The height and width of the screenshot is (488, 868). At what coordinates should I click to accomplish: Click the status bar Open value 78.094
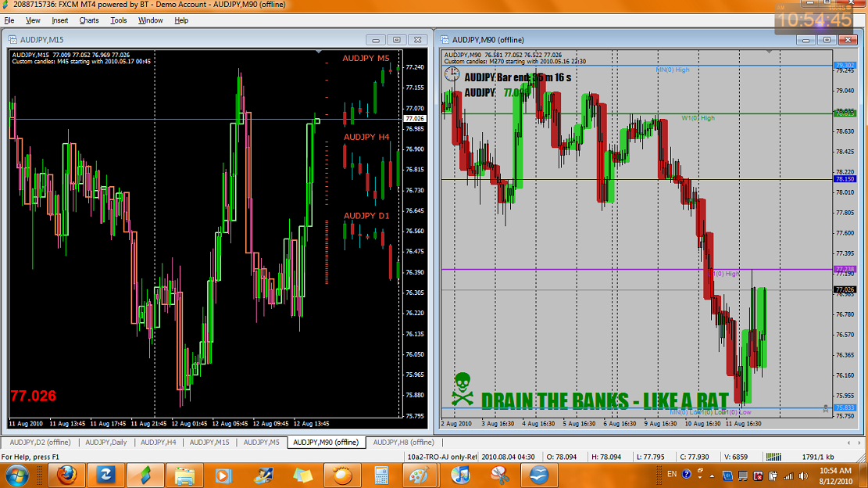(x=561, y=457)
